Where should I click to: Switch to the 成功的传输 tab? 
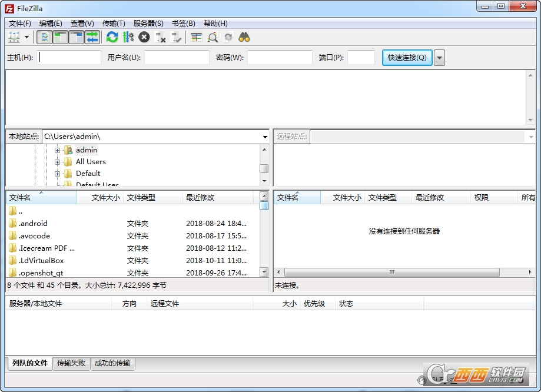112,364
